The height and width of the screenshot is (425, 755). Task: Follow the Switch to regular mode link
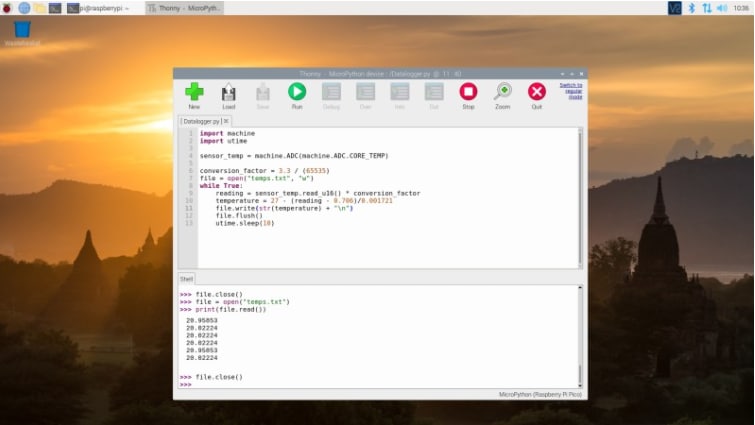tap(571, 91)
